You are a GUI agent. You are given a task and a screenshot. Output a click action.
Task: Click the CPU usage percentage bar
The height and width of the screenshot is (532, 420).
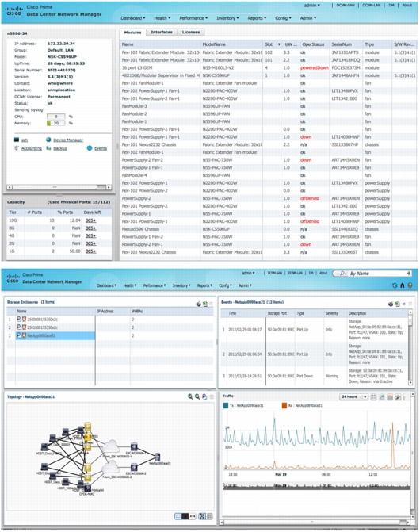pyautogui.click(x=56, y=117)
